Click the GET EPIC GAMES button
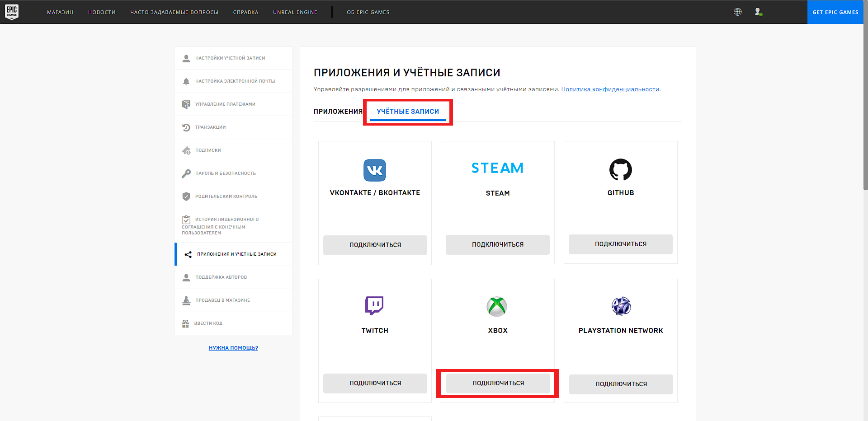868x421 pixels. tap(835, 12)
